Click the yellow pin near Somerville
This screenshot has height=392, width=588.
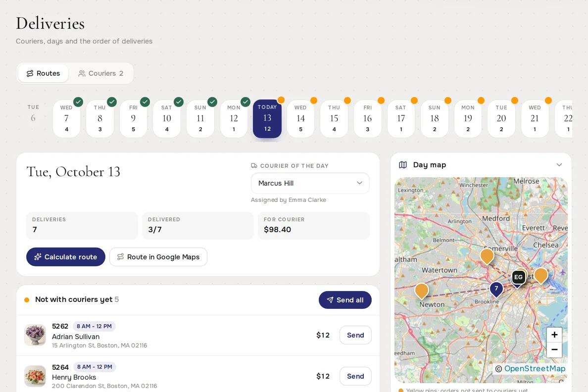click(x=487, y=256)
